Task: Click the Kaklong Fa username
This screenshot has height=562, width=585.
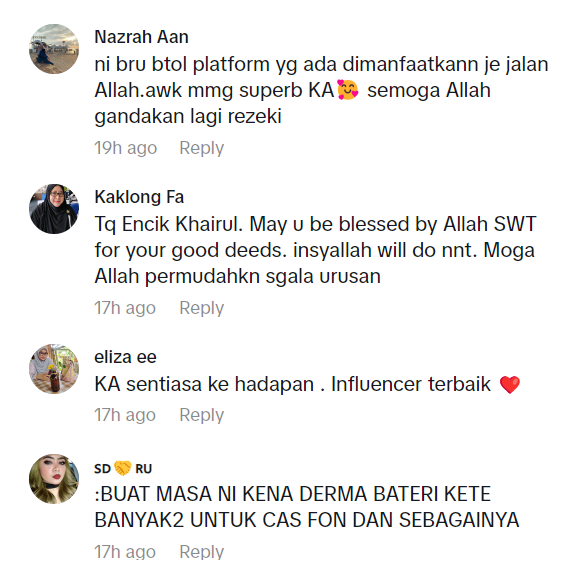Action: point(139,197)
